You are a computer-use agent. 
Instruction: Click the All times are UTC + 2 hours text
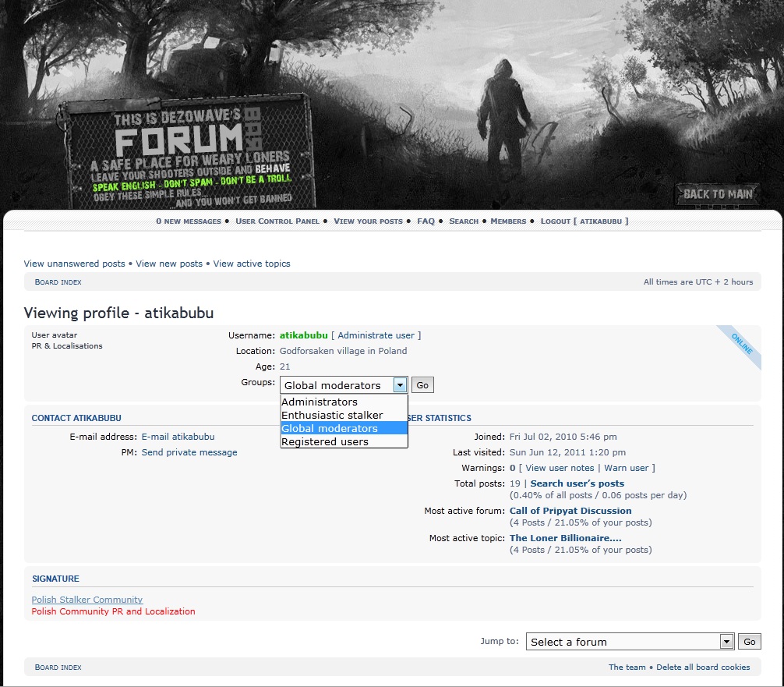(698, 282)
